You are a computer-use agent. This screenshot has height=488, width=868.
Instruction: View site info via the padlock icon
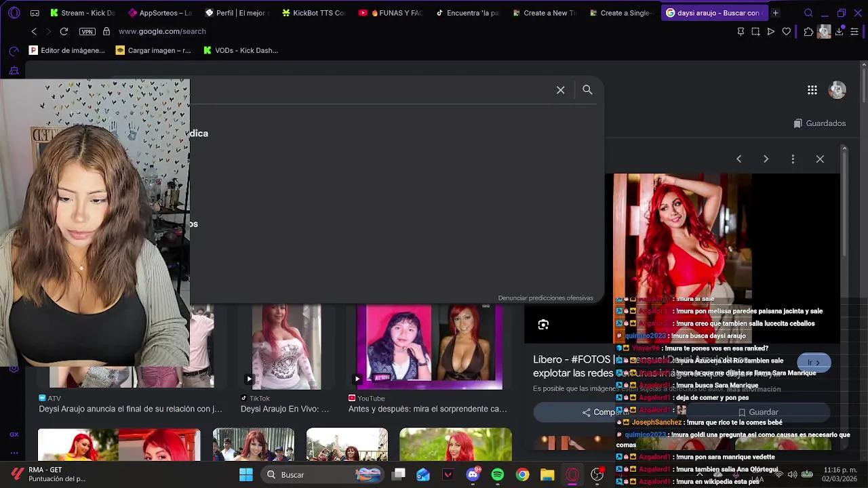click(x=106, y=31)
